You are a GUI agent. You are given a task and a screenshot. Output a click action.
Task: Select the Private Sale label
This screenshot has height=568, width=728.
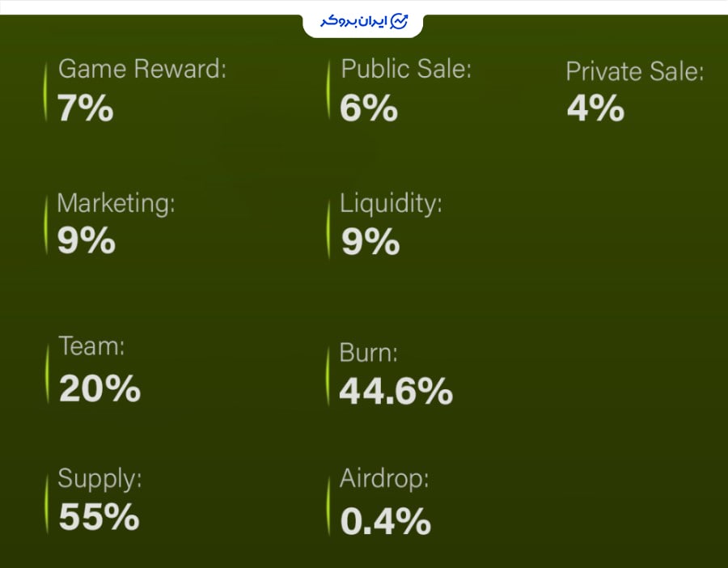coord(635,71)
